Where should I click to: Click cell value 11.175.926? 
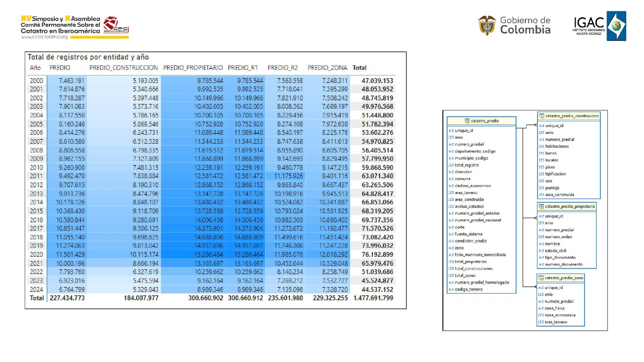[288, 176]
